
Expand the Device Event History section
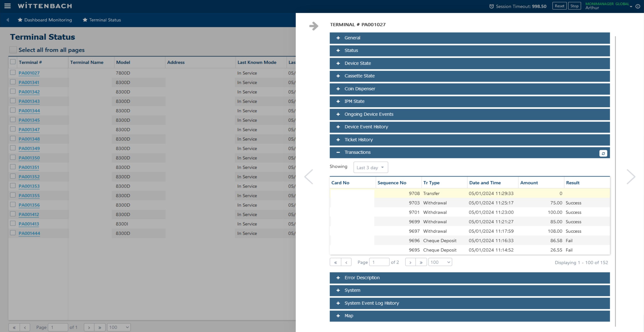pyautogui.click(x=470, y=127)
